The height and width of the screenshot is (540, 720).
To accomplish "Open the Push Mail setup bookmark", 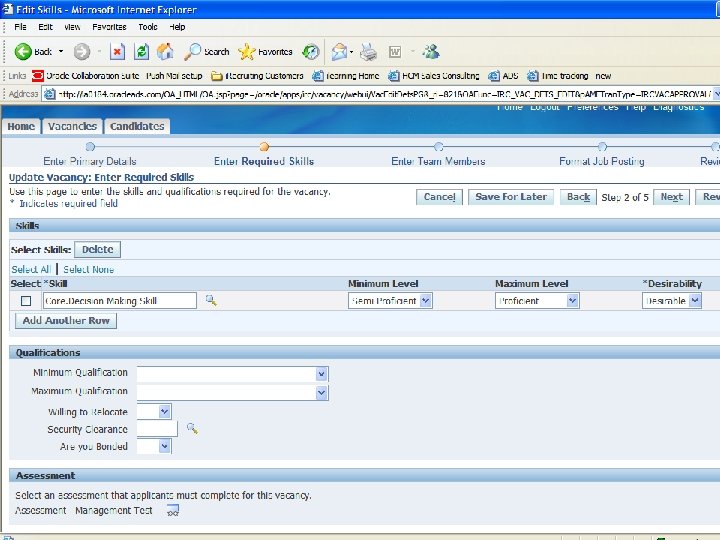I will coord(174,76).
